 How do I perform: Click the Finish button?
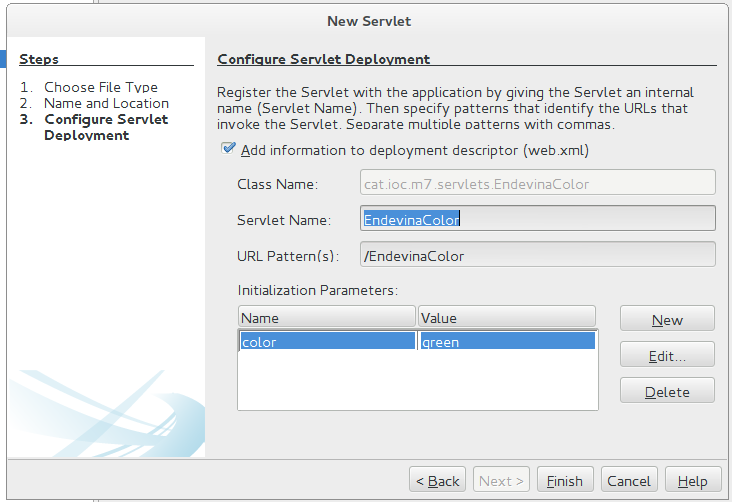565,480
